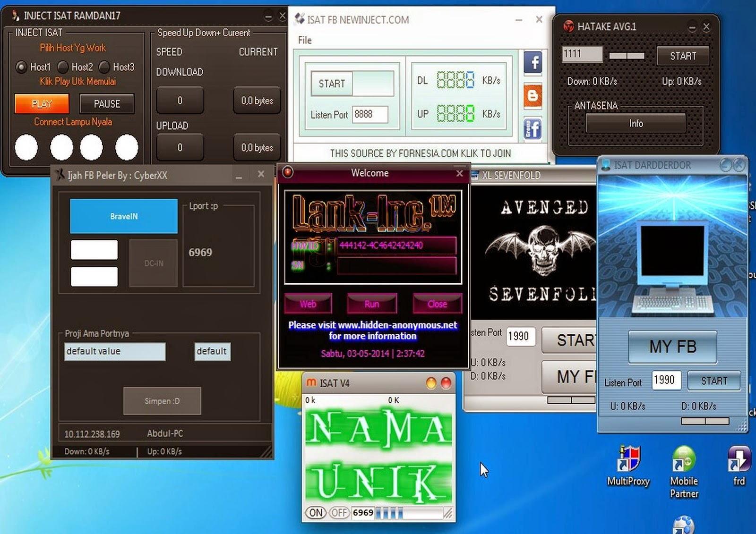
Task: Click Listen Port 1990 in ISAT DARDDERDOR
Action: pyautogui.click(x=667, y=380)
